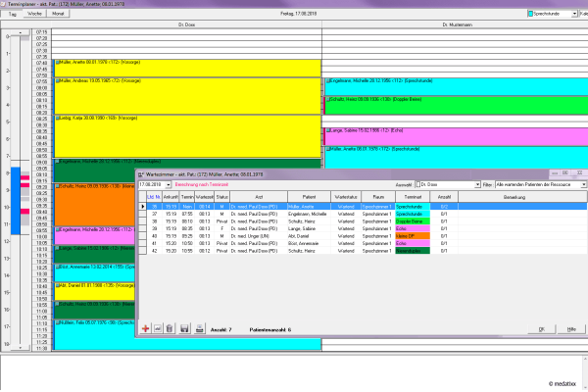Expand the Filter dropdown for waiting patients
The height and width of the screenshot is (392, 588).
[584, 184]
